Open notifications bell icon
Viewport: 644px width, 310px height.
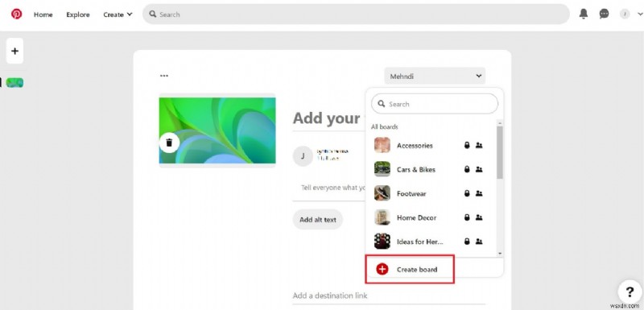point(583,14)
